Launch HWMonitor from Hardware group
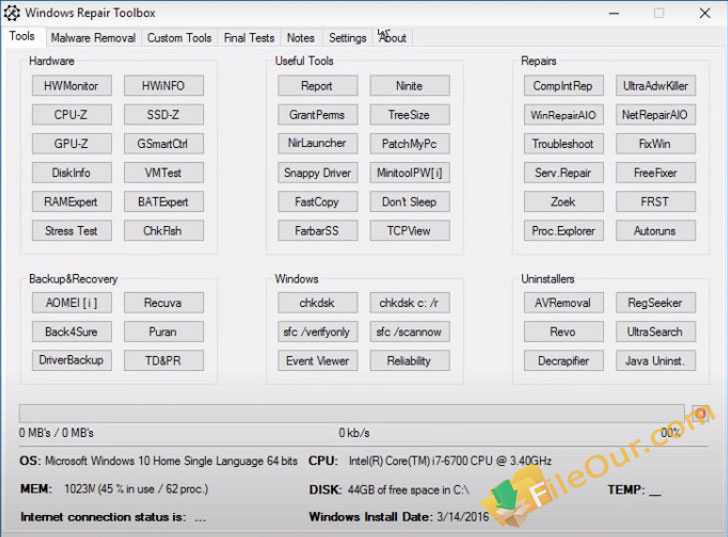This screenshot has height=537, width=728. pos(72,86)
